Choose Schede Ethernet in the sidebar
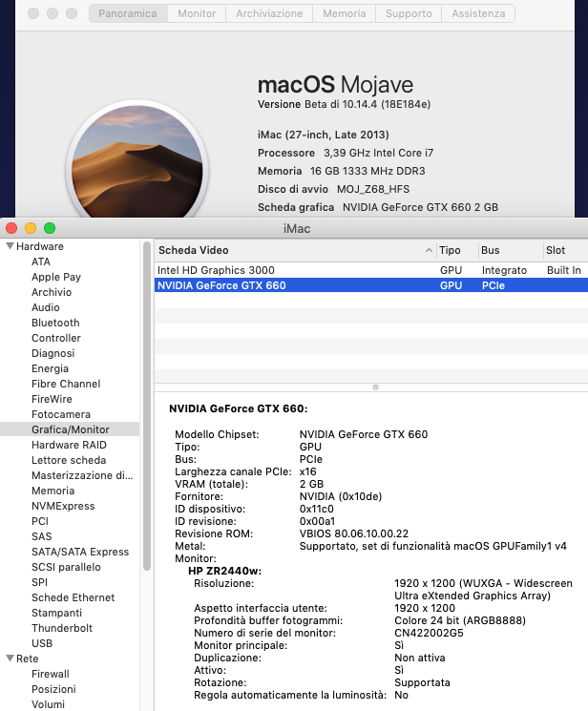This screenshot has width=588, height=711. [x=73, y=597]
